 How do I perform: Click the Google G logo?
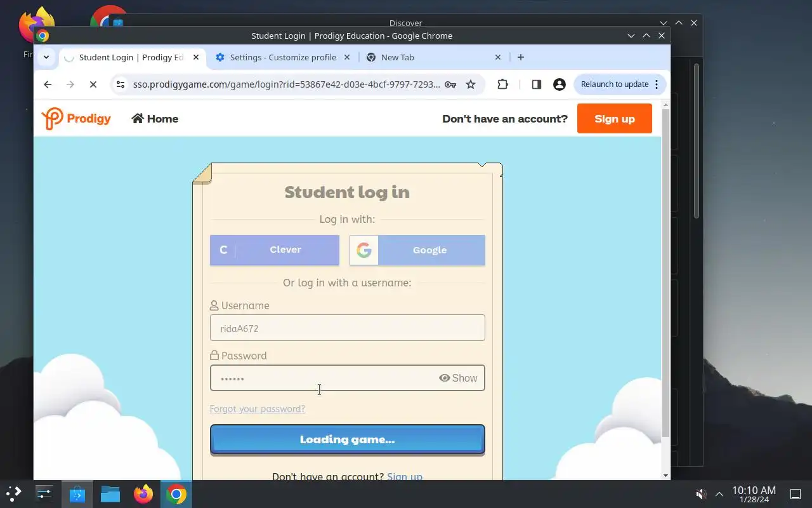pos(364,250)
